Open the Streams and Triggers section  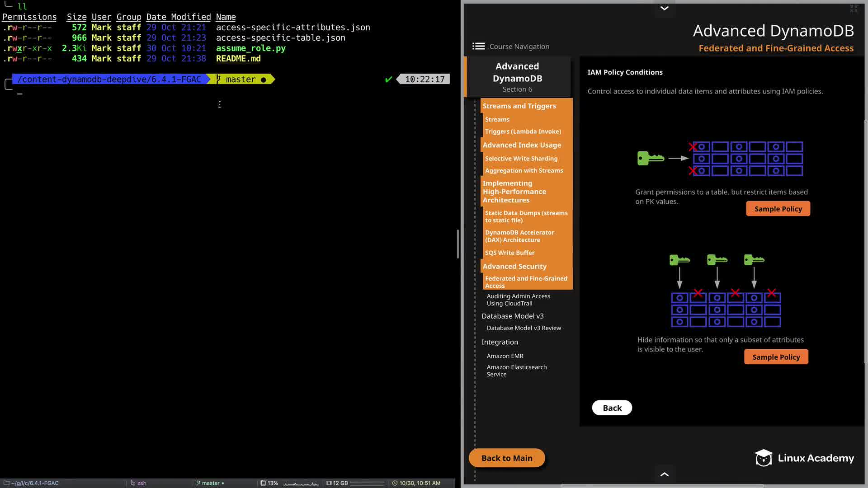(x=519, y=106)
